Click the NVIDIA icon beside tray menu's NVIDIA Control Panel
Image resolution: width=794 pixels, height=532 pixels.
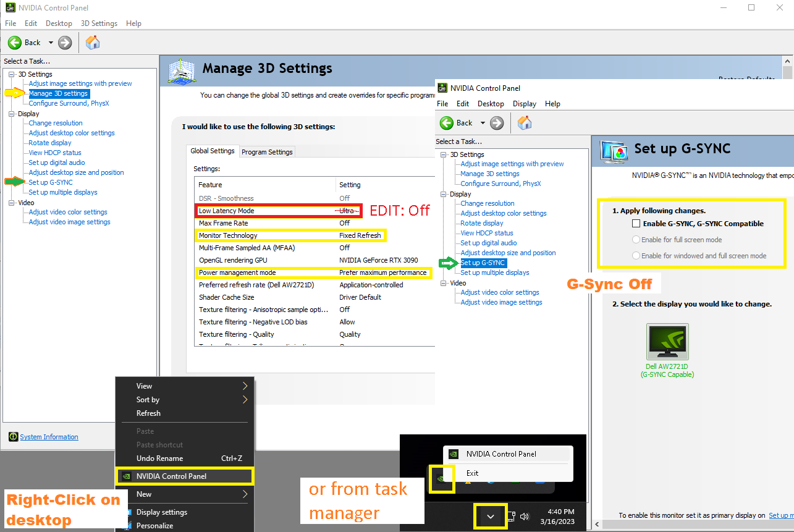[454, 454]
